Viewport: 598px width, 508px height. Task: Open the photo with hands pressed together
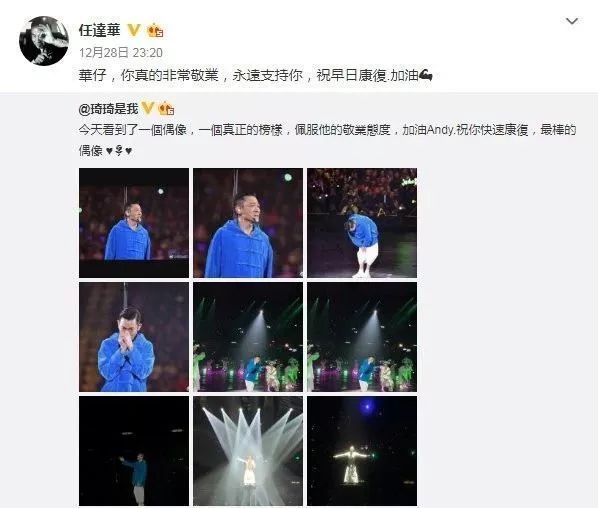pos(134,337)
